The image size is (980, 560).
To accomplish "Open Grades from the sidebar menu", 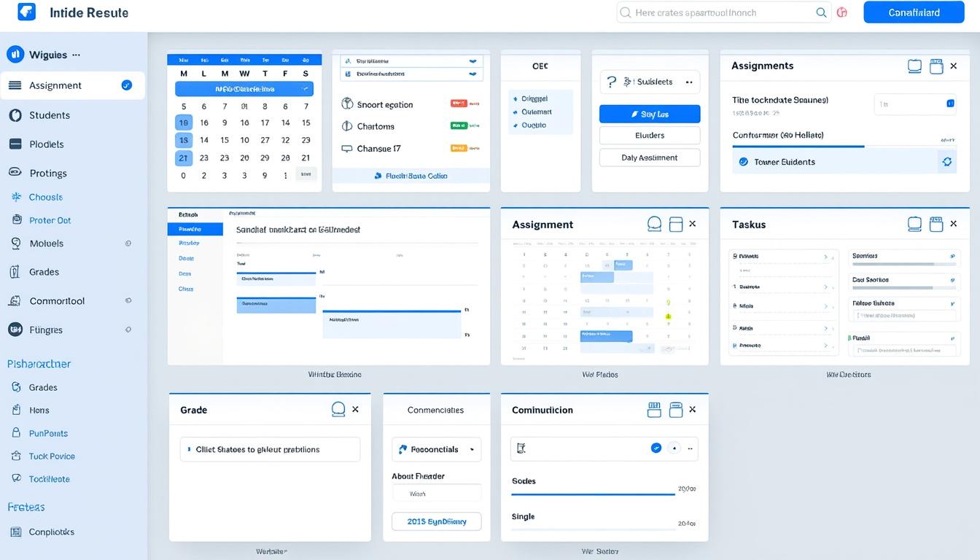I will (x=40, y=271).
